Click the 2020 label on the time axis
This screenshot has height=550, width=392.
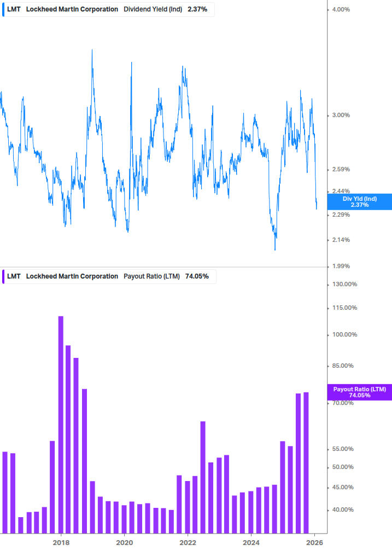[x=125, y=542]
